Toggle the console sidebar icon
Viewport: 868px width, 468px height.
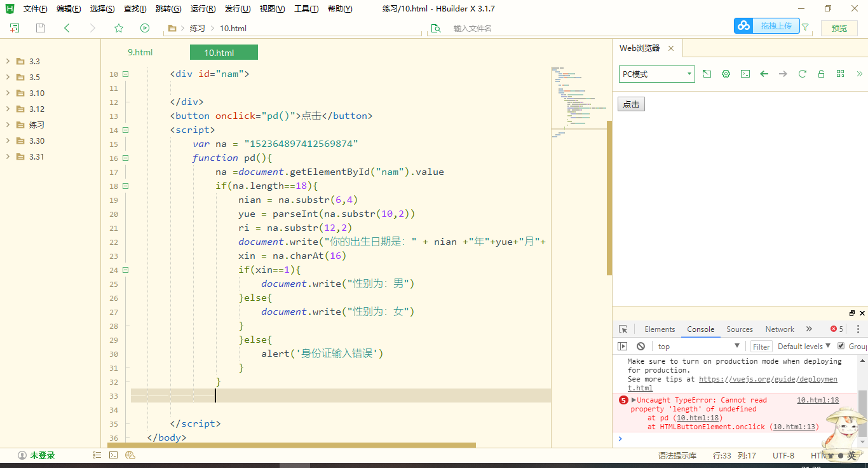(623, 346)
